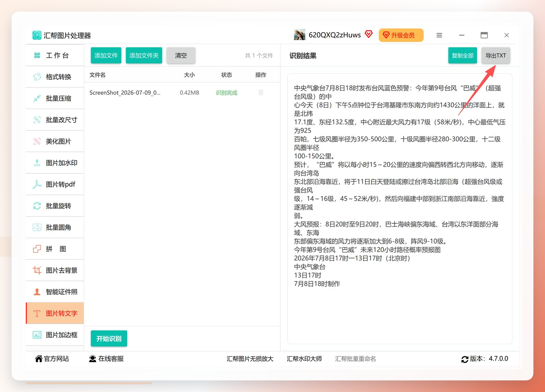This screenshot has height=392, width=545.
Task: Select the ScreenShot_2026-07-09 file name
Action: point(125,92)
